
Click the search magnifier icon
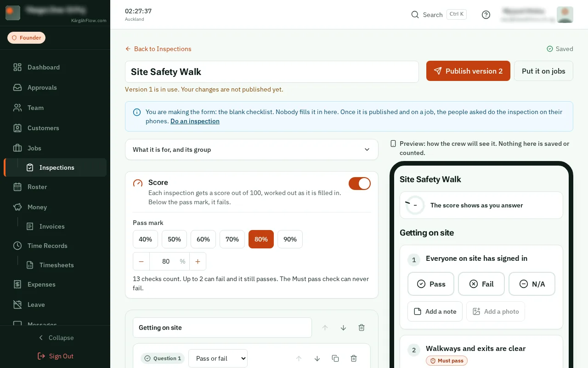pyautogui.click(x=415, y=15)
